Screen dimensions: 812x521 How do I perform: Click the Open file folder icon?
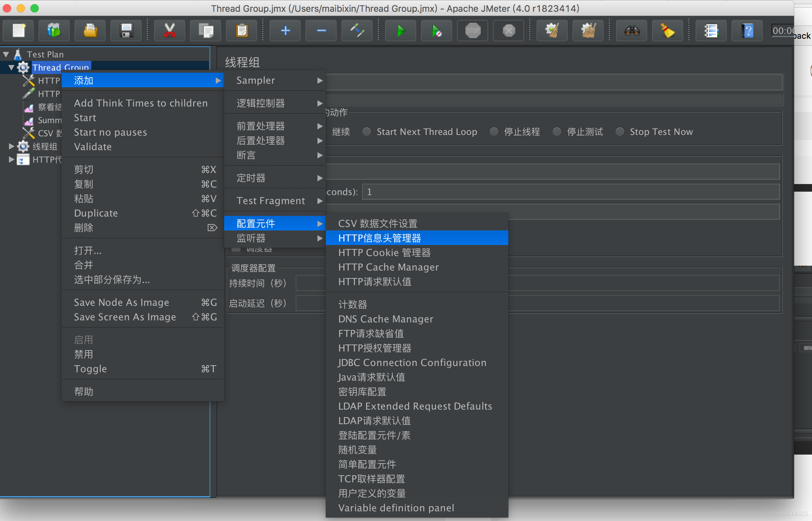point(90,31)
